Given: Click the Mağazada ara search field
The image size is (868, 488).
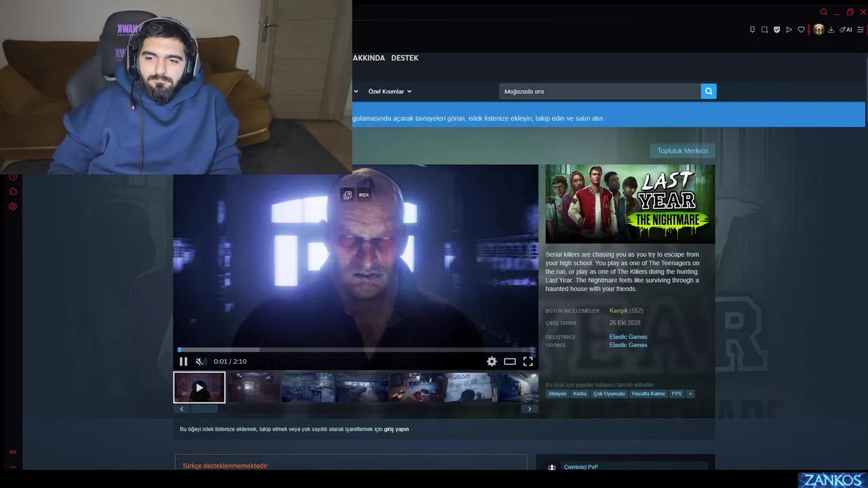Looking at the screenshot, I should click(600, 91).
